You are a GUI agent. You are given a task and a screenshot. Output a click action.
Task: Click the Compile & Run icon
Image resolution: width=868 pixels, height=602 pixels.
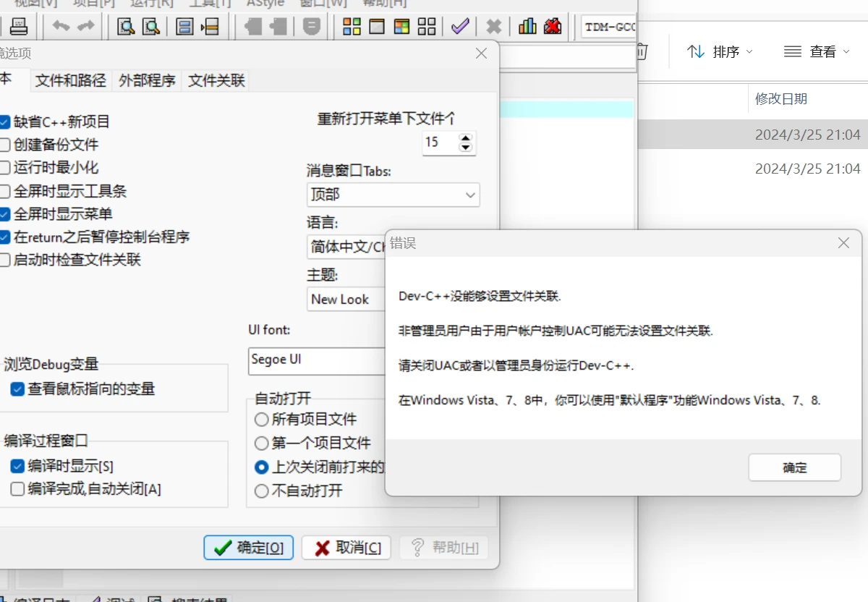pyautogui.click(x=401, y=27)
